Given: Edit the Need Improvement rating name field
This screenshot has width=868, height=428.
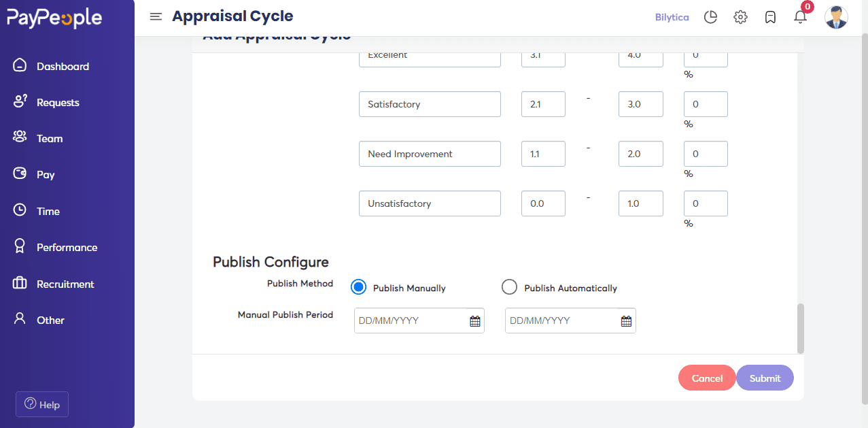Looking at the screenshot, I should coord(430,154).
